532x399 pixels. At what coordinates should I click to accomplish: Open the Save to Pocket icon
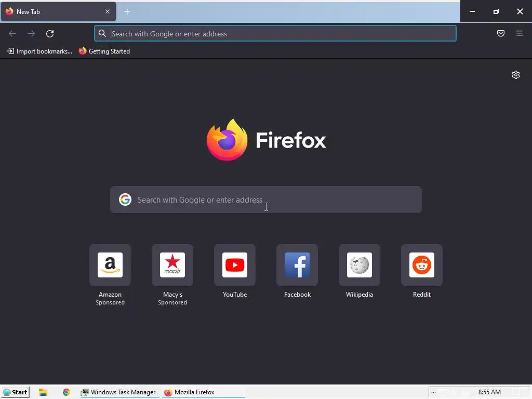coord(501,33)
